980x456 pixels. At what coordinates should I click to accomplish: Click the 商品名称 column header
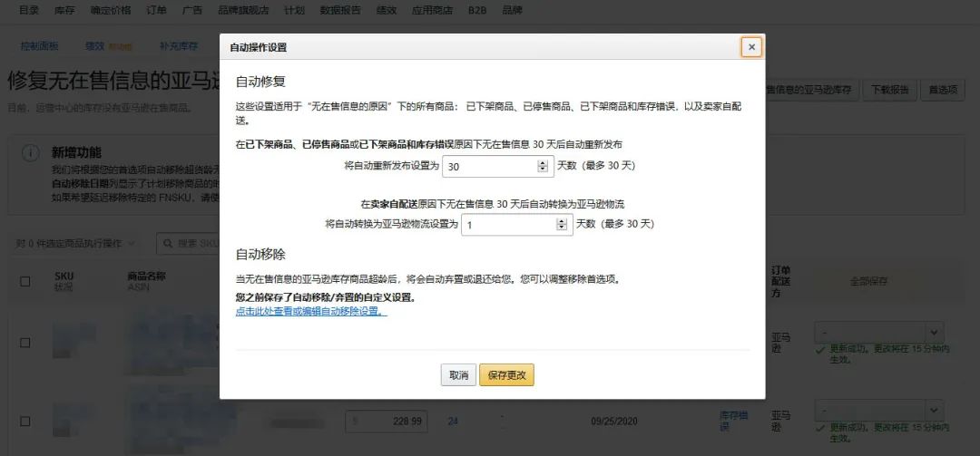(x=147, y=276)
